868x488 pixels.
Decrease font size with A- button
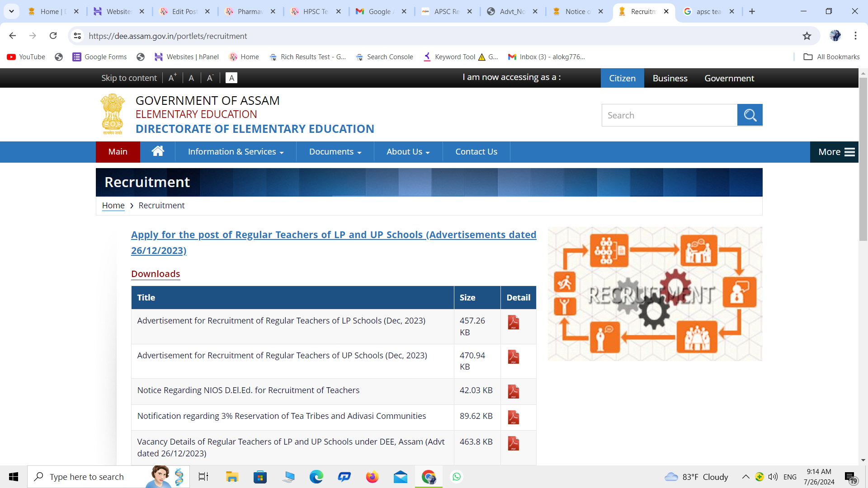pyautogui.click(x=210, y=78)
